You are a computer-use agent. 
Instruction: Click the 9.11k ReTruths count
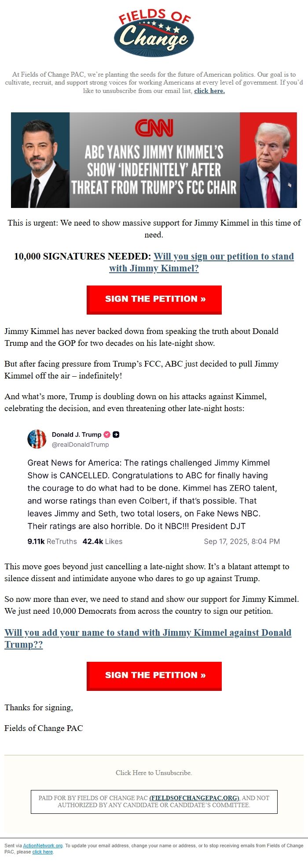pyautogui.click(x=52, y=542)
